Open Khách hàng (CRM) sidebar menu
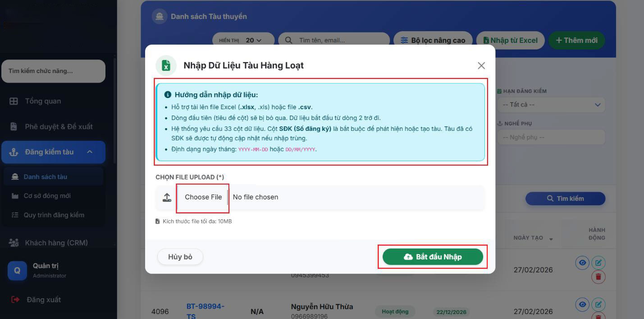 [x=53, y=243]
